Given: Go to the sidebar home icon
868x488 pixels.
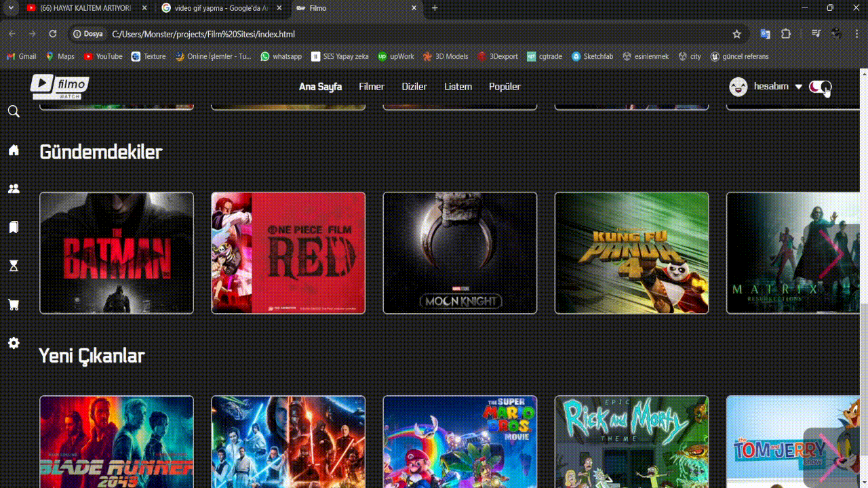Looking at the screenshot, I should 14,150.
